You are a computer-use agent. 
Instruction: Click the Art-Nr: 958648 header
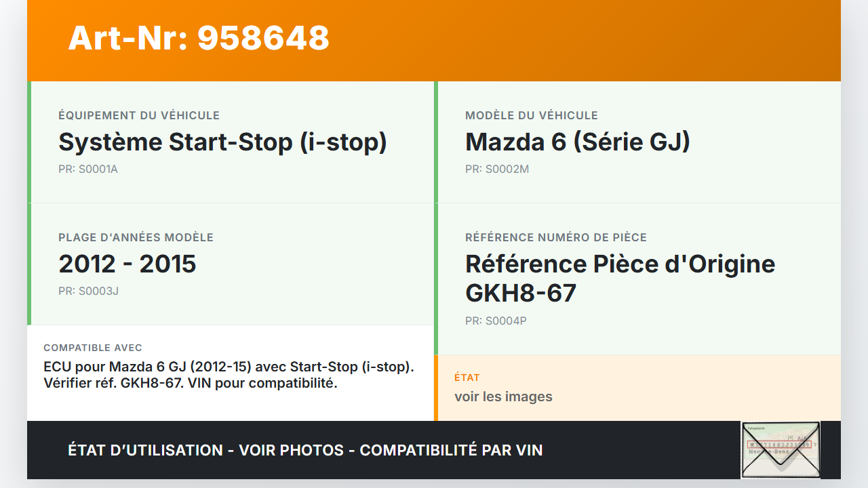click(199, 38)
